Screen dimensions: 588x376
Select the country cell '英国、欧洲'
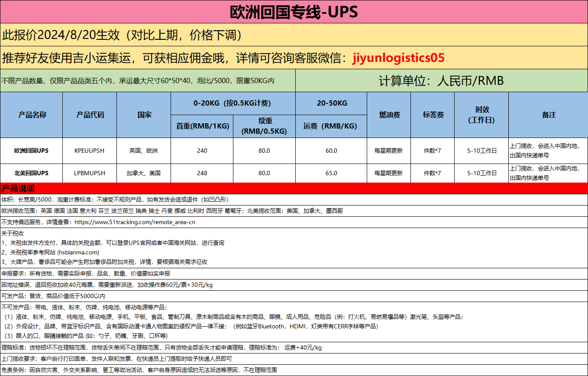[x=144, y=151]
